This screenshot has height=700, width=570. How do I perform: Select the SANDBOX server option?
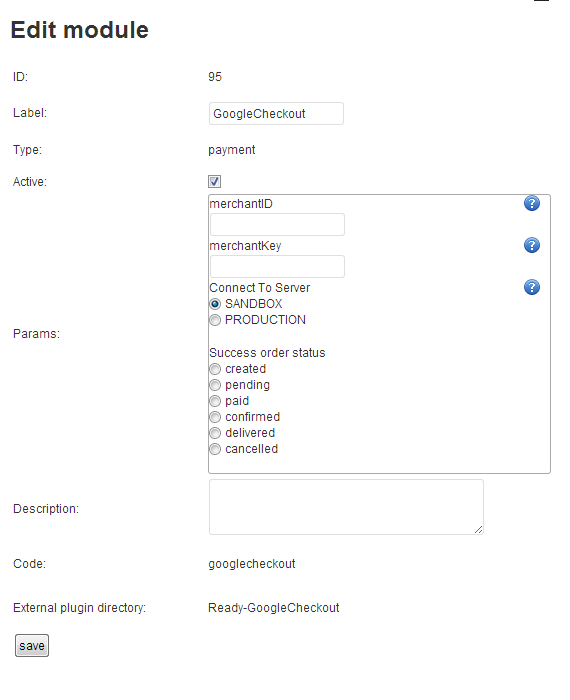215,304
